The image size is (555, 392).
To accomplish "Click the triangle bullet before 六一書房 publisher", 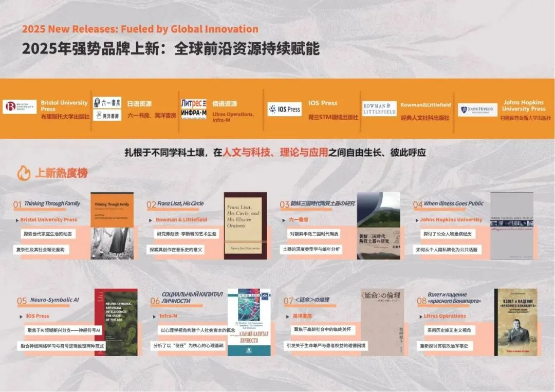I will point(284,220).
